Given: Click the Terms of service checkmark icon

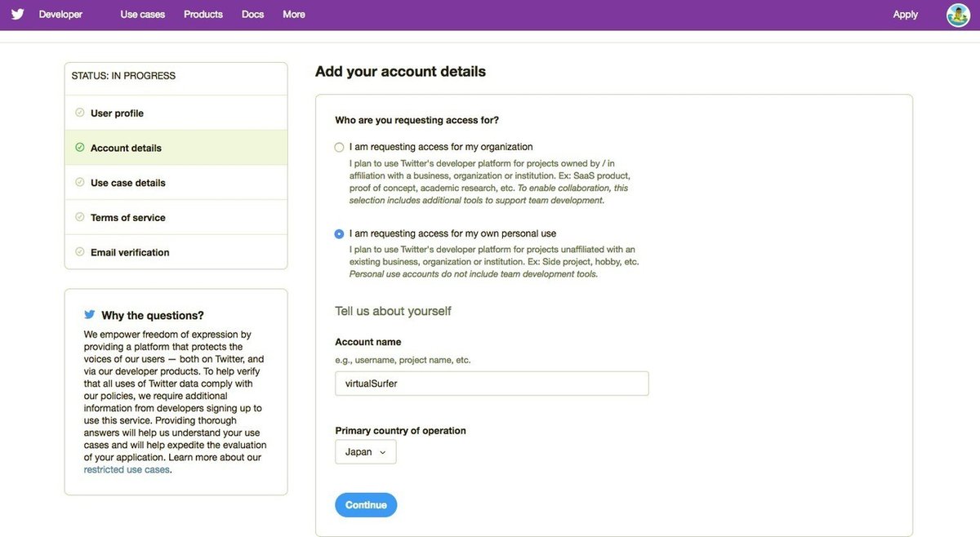Looking at the screenshot, I should point(79,217).
